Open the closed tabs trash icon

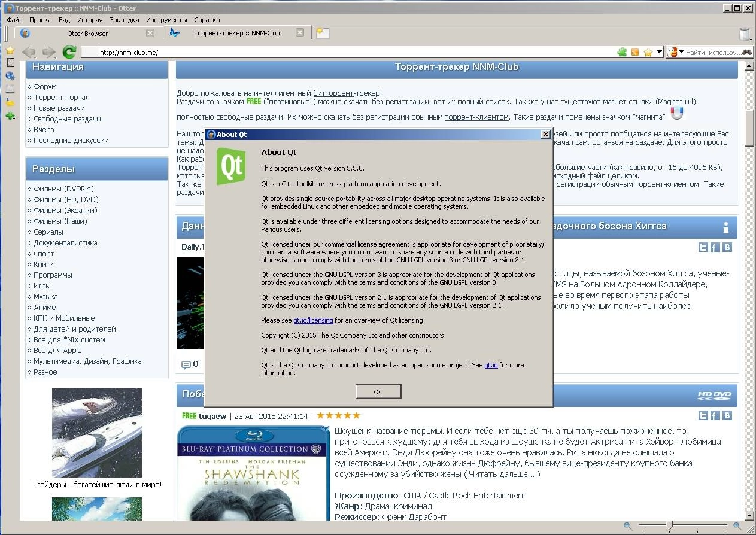click(x=745, y=34)
